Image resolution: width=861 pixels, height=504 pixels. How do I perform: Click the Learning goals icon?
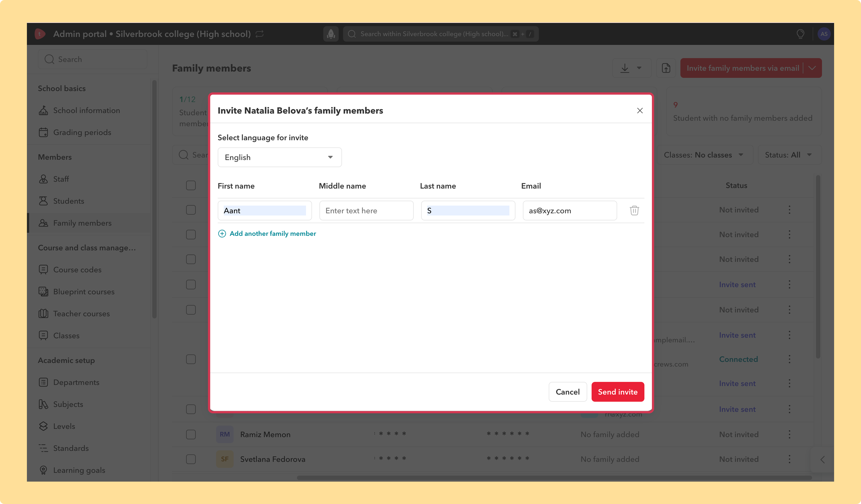pyautogui.click(x=43, y=470)
